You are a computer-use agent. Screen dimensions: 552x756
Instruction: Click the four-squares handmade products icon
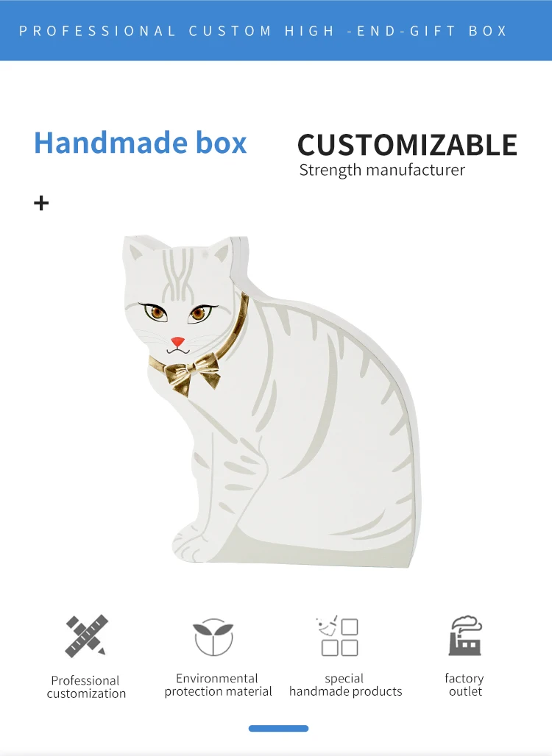click(x=339, y=636)
